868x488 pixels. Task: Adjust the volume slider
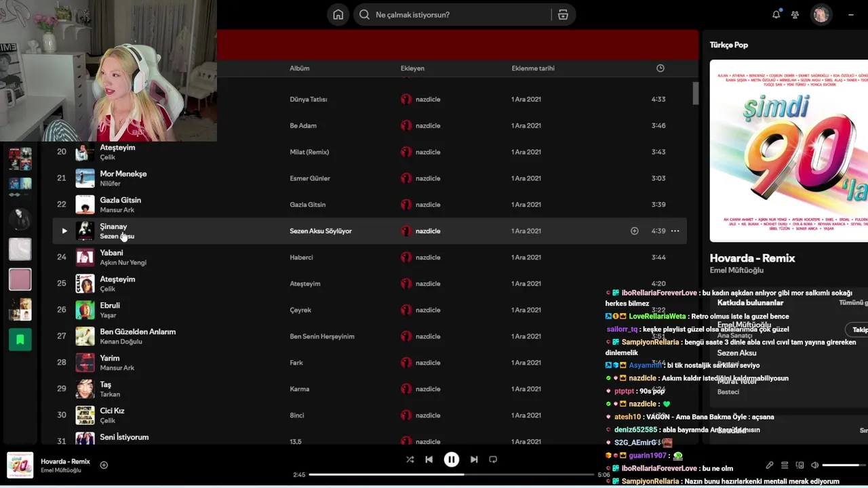(844, 466)
